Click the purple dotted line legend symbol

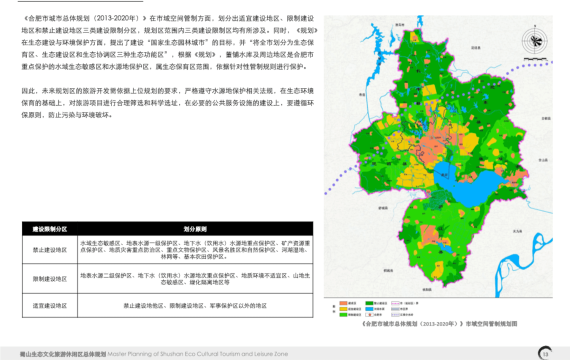coord(395,315)
